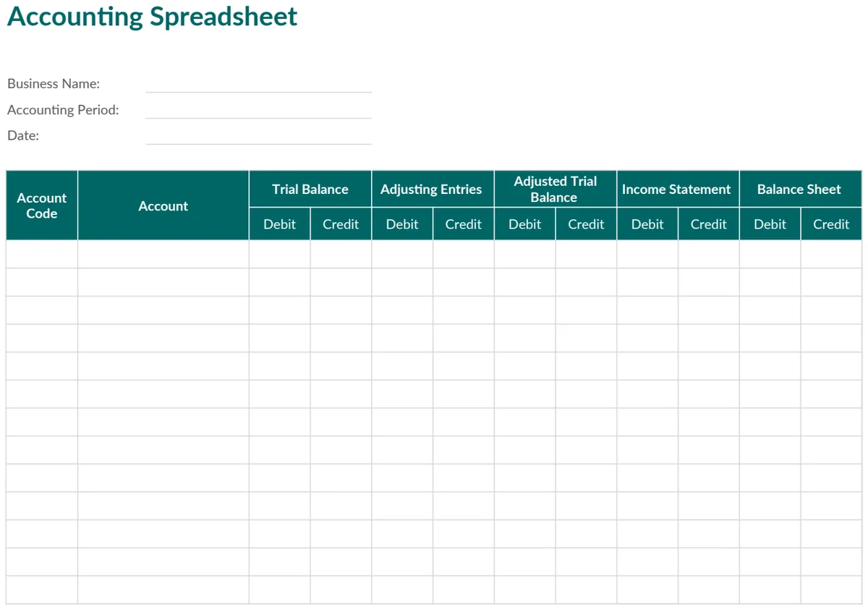Select Credit header under Income Statement
The height and width of the screenshot is (610, 868).
point(709,224)
